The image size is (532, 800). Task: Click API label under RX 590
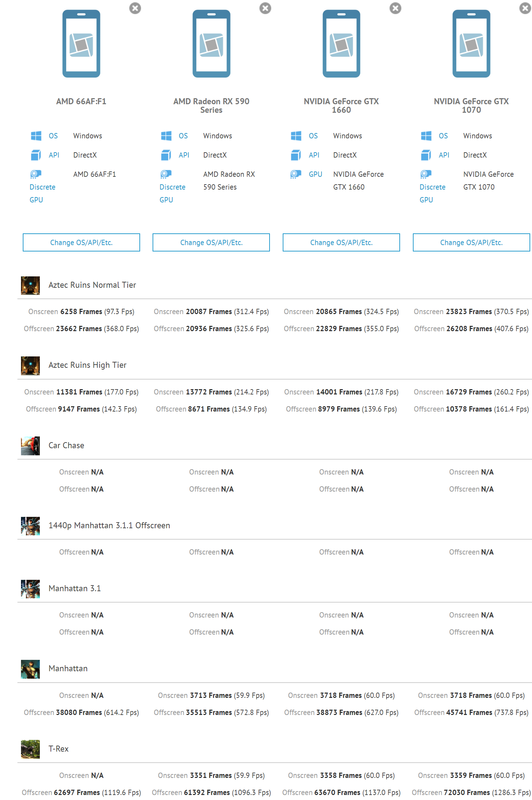click(x=184, y=155)
